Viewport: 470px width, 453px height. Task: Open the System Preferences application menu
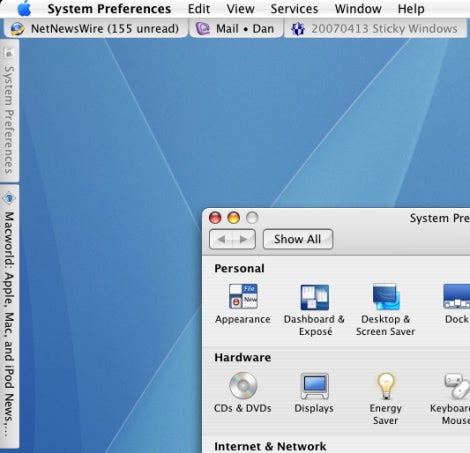pos(109,9)
